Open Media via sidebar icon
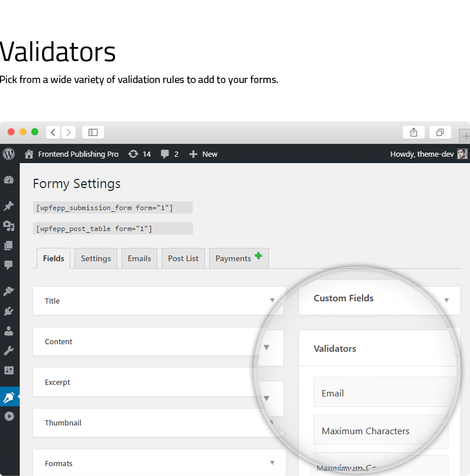Screen dimensions: 470x476 tap(9, 226)
